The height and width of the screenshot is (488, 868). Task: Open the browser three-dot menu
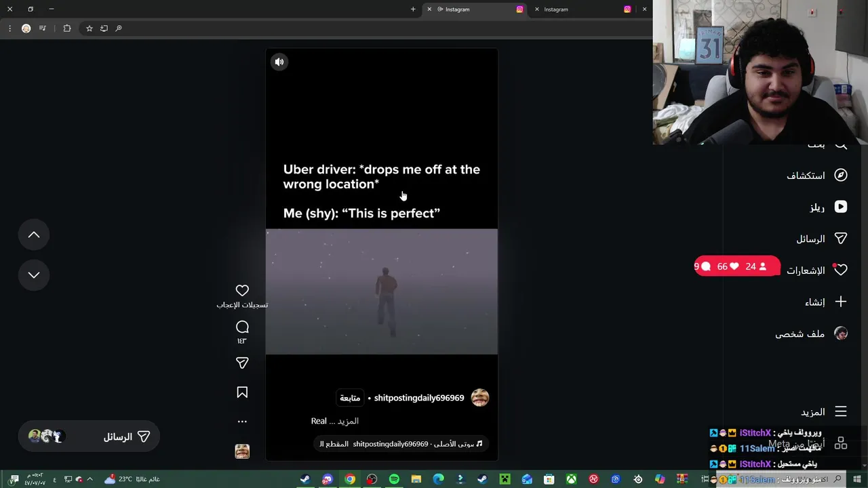(9, 28)
